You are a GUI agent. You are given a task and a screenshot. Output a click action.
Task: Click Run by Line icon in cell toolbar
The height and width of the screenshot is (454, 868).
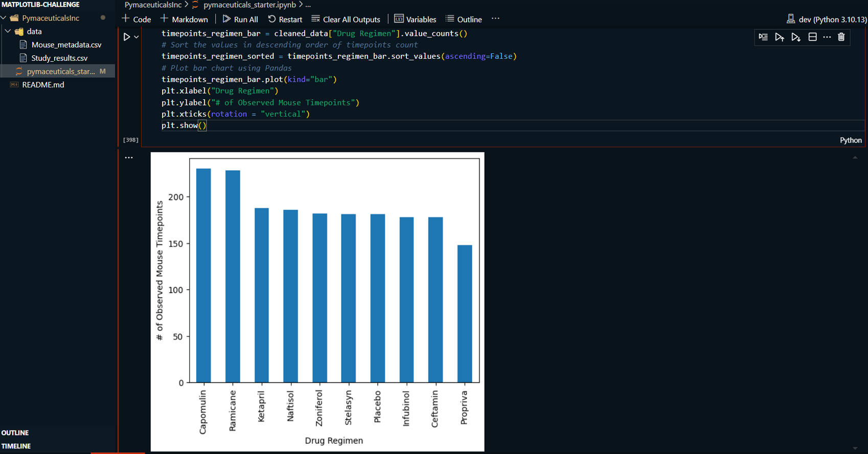point(763,37)
